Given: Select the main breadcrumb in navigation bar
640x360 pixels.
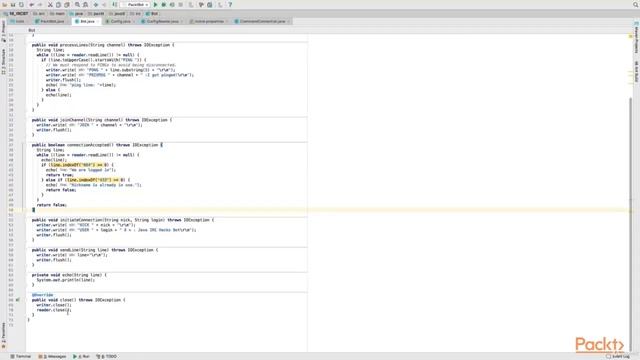Looking at the screenshot, I should 57,13.
